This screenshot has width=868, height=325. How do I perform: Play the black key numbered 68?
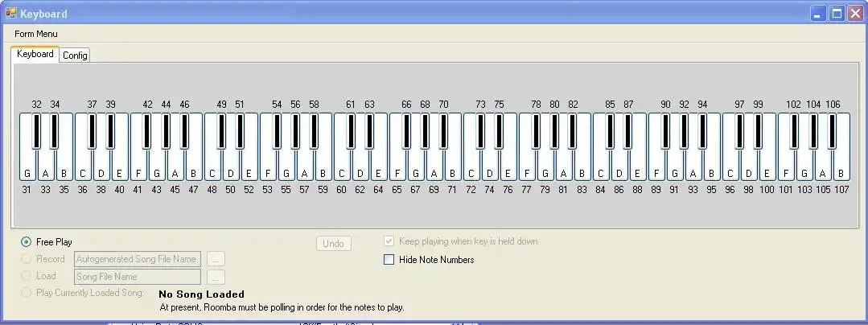click(425, 130)
